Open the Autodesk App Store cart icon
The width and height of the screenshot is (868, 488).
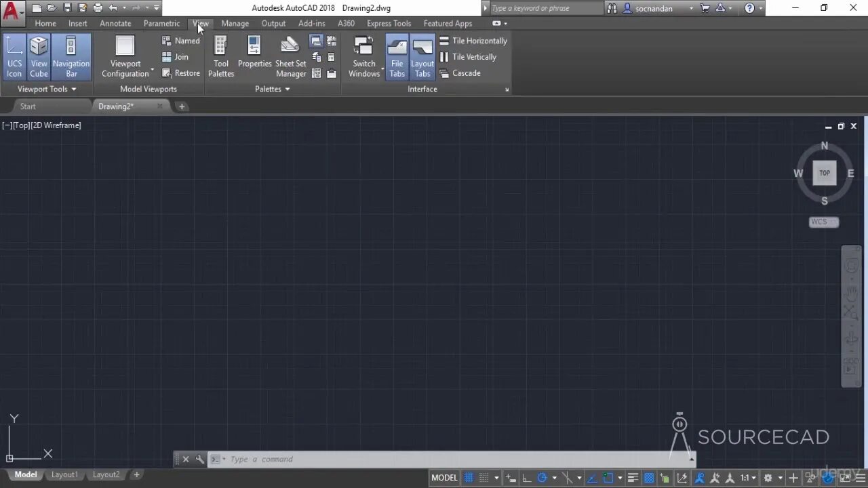pyautogui.click(x=705, y=8)
